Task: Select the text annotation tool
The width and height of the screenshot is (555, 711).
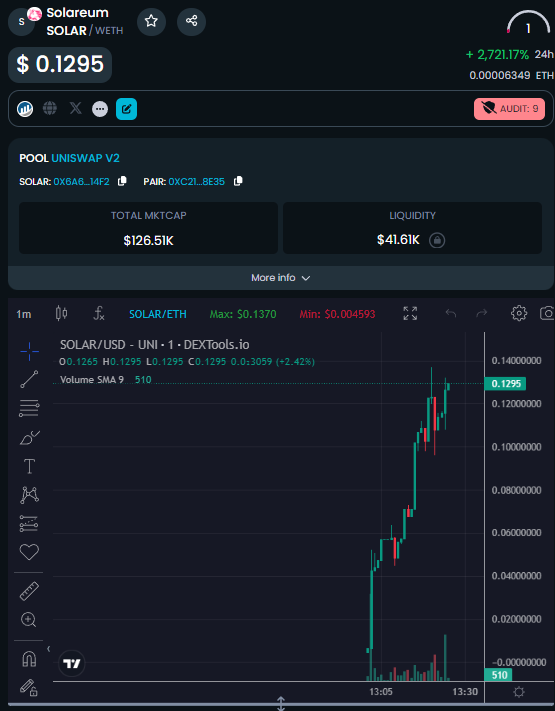Action: 29,466
